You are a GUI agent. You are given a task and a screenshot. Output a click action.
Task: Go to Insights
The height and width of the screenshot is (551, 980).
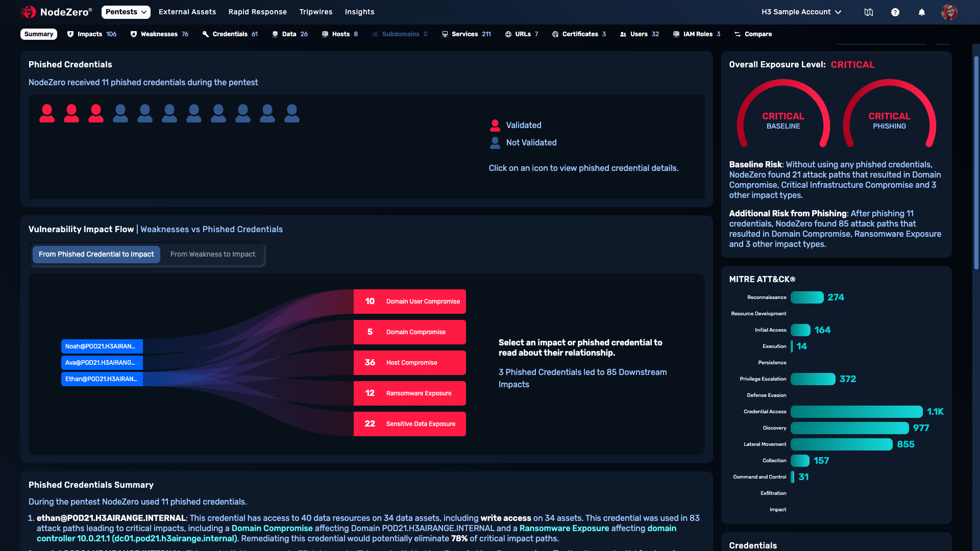(360, 12)
